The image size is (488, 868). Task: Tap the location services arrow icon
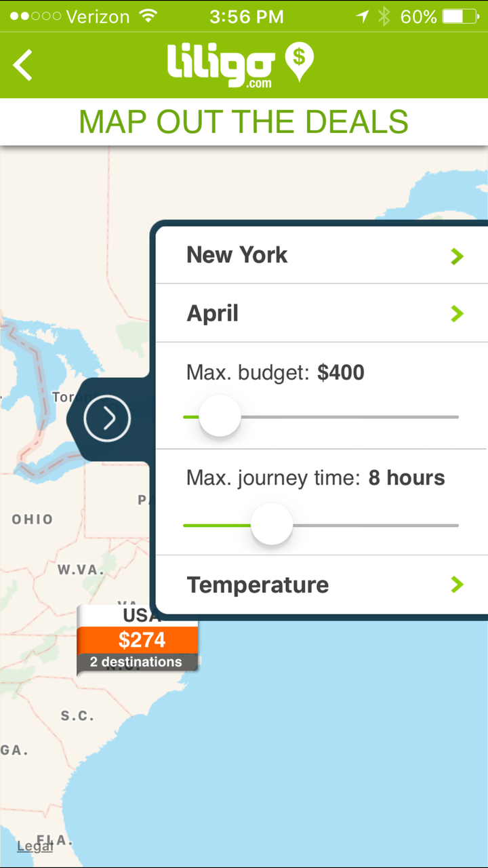coord(362,16)
